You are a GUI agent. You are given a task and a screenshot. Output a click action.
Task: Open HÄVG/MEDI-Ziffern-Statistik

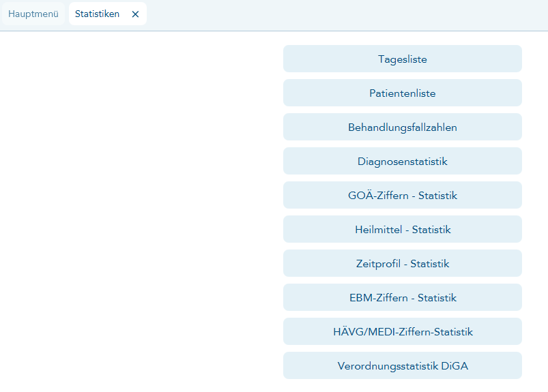click(402, 331)
